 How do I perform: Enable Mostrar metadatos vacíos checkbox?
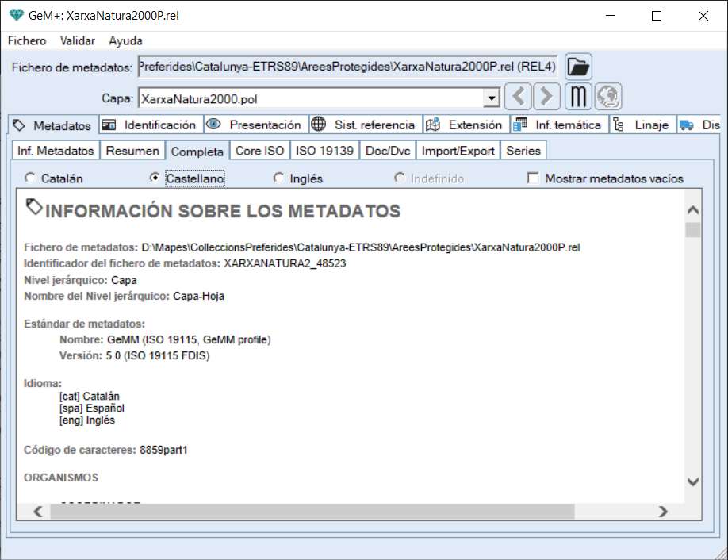pyautogui.click(x=533, y=178)
